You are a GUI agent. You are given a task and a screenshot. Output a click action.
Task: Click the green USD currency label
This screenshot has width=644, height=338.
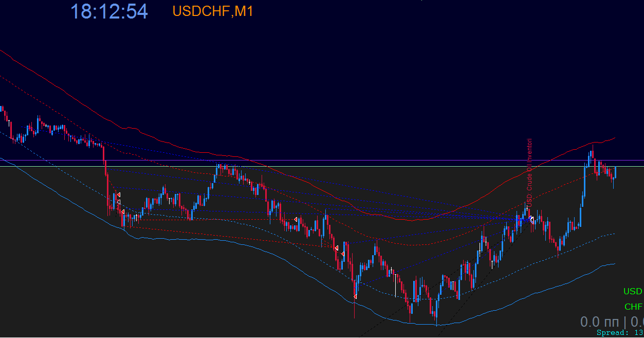click(x=633, y=291)
